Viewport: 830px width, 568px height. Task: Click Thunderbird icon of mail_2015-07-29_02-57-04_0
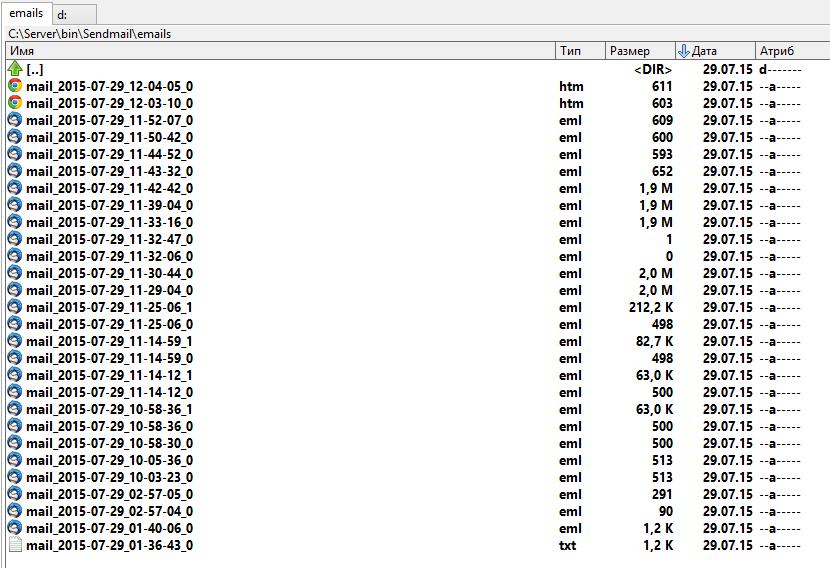tap(15, 511)
